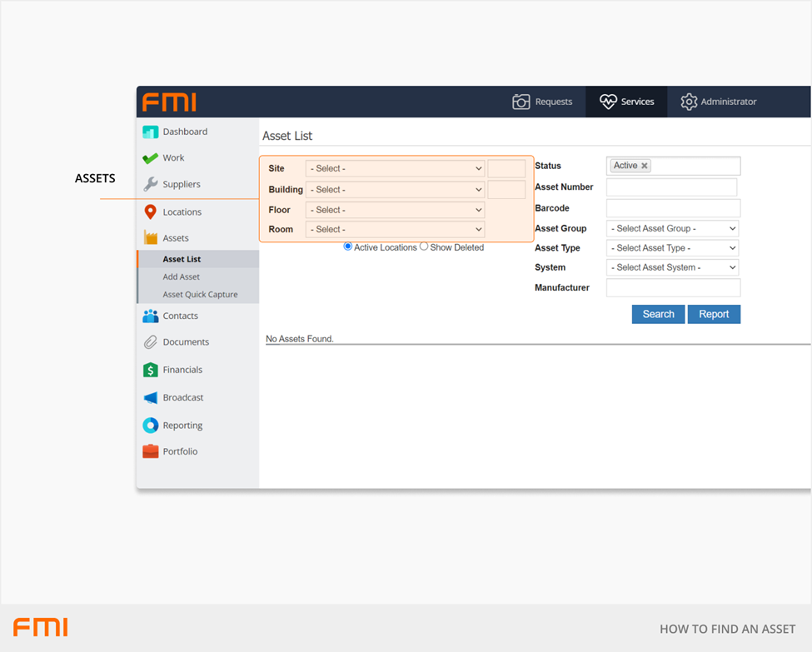812x652 pixels.
Task: Click the megaphone Broadcast icon
Action: point(150,398)
